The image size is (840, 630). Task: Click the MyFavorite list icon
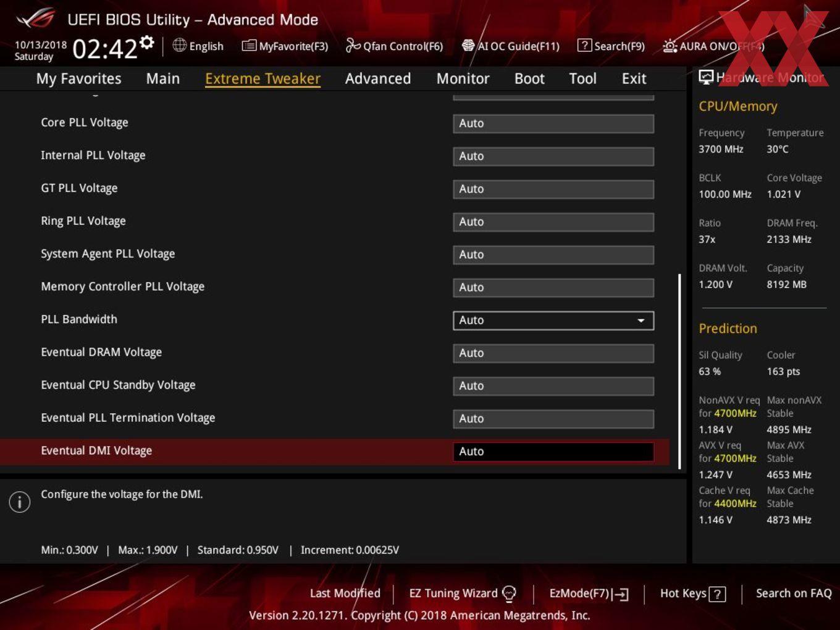pos(249,46)
